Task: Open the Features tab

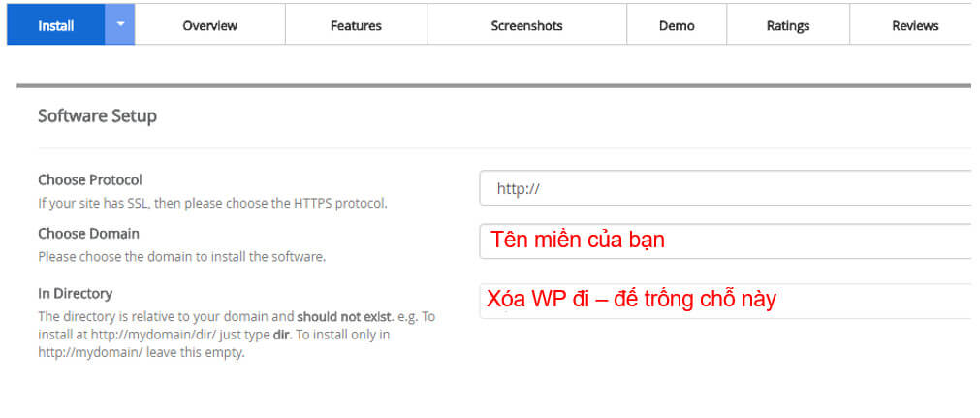Action: pyautogui.click(x=356, y=25)
